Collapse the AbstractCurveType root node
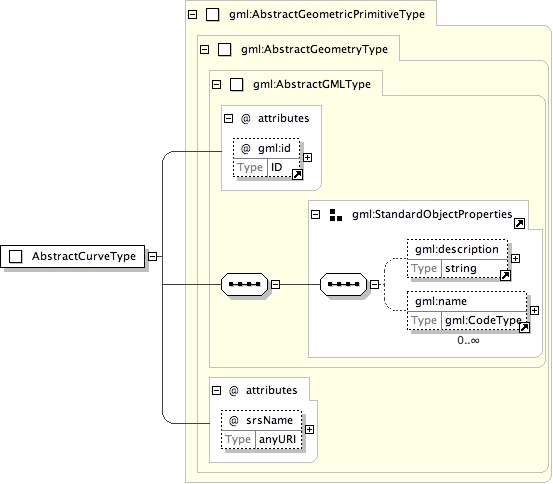 (153, 256)
